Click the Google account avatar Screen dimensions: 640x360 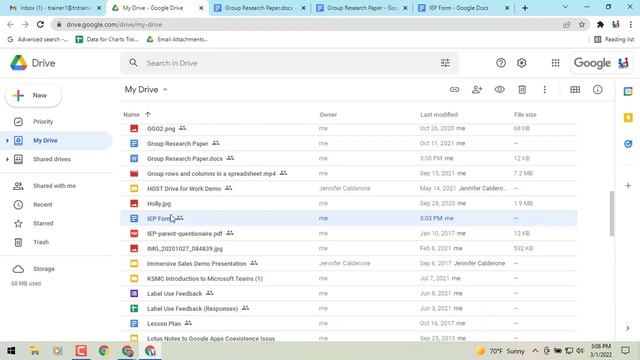[x=623, y=63]
